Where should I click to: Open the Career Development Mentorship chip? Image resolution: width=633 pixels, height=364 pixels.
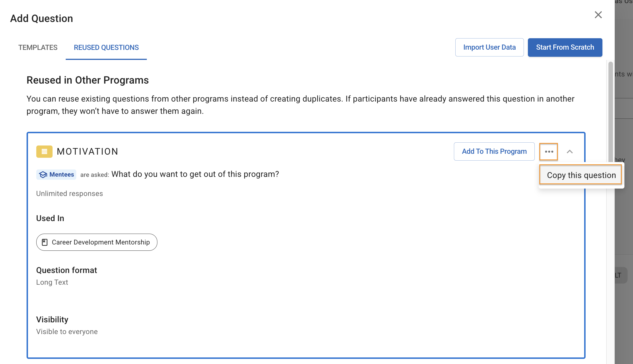(x=97, y=242)
